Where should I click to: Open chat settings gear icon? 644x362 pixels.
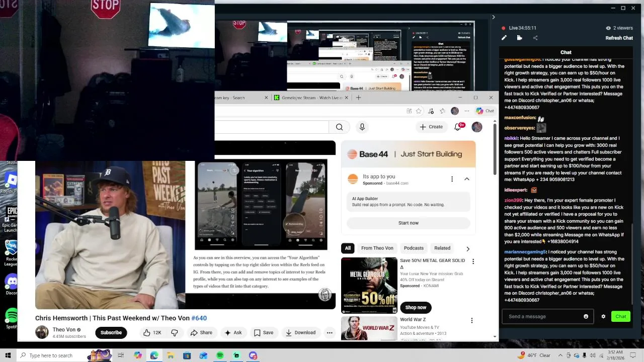click(x=603, y=316)
